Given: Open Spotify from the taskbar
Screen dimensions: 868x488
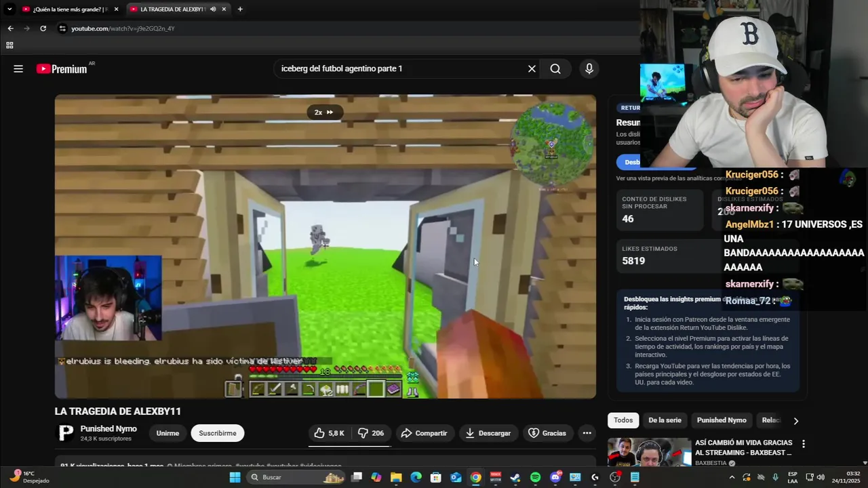Looking at the screenshot, I should [535, 477].
